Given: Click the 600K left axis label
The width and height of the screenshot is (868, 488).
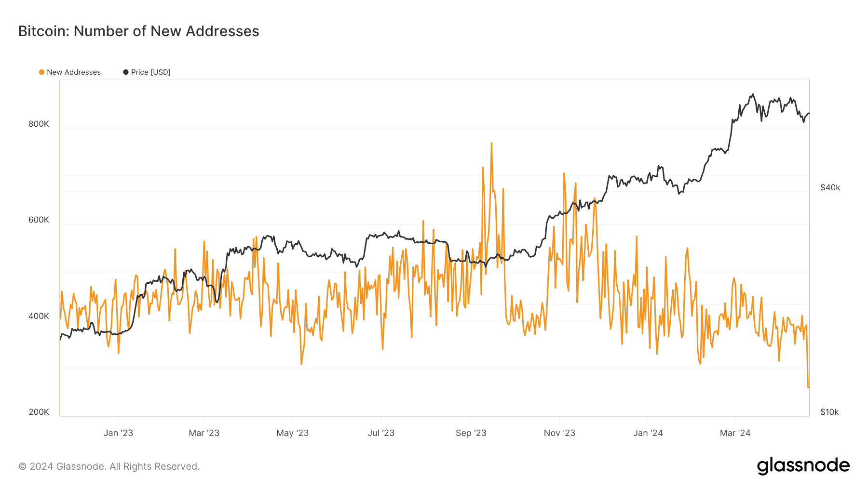Looking at the screenshot, I should click(x=39, y=220).
